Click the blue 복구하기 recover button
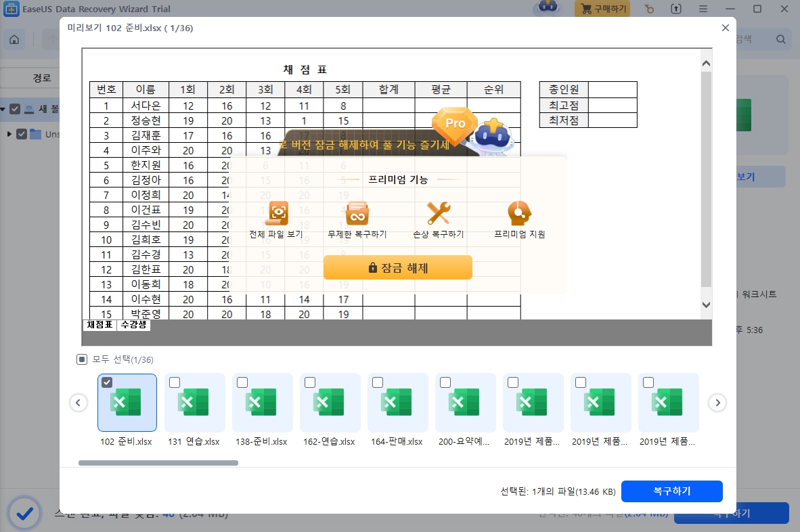800x532 pixels. tap(671, 491)
